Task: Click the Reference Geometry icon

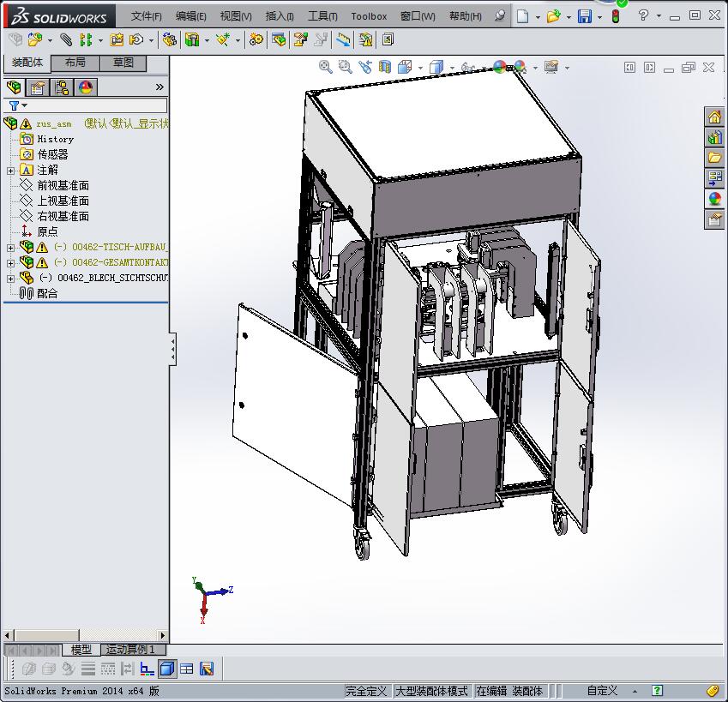Action: 223,40
